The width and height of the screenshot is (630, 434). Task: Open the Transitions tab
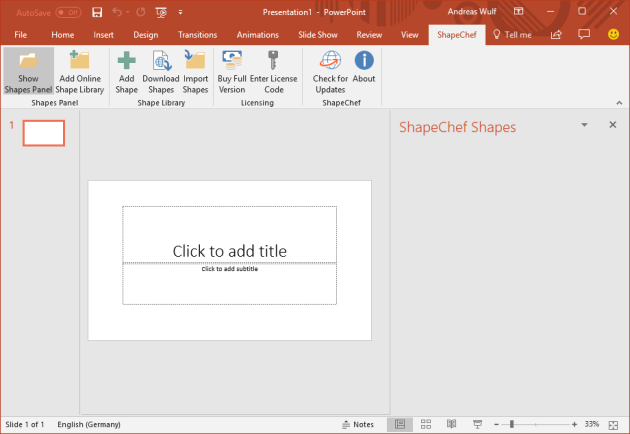(197, 35)
